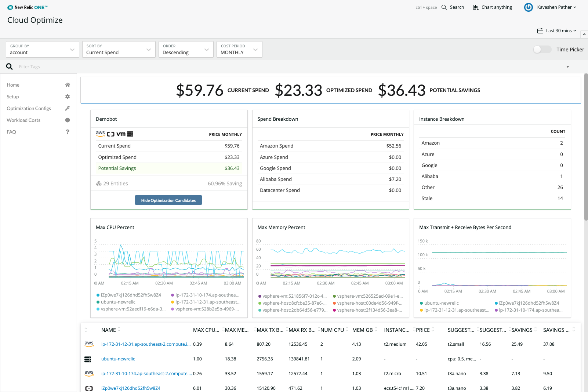Open the Sort By Current Spend dropdown
Image resolution: width=588 pixels, height=392 pixels.
[119, 49]
